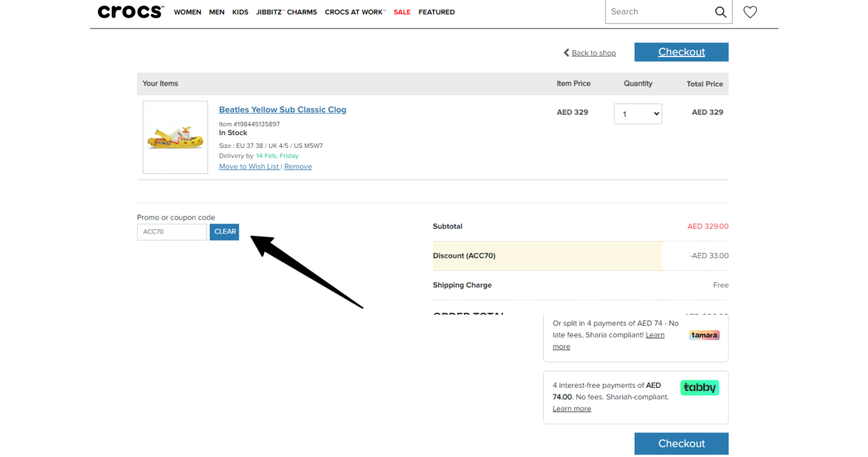Open the Quantity dropdown
The height and width of the screenshot is (457, 868).
pos(638,114)
